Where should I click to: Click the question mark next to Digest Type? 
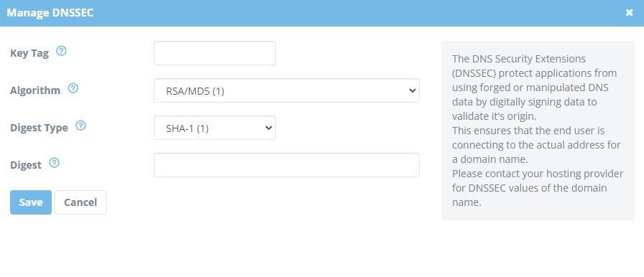81,126
